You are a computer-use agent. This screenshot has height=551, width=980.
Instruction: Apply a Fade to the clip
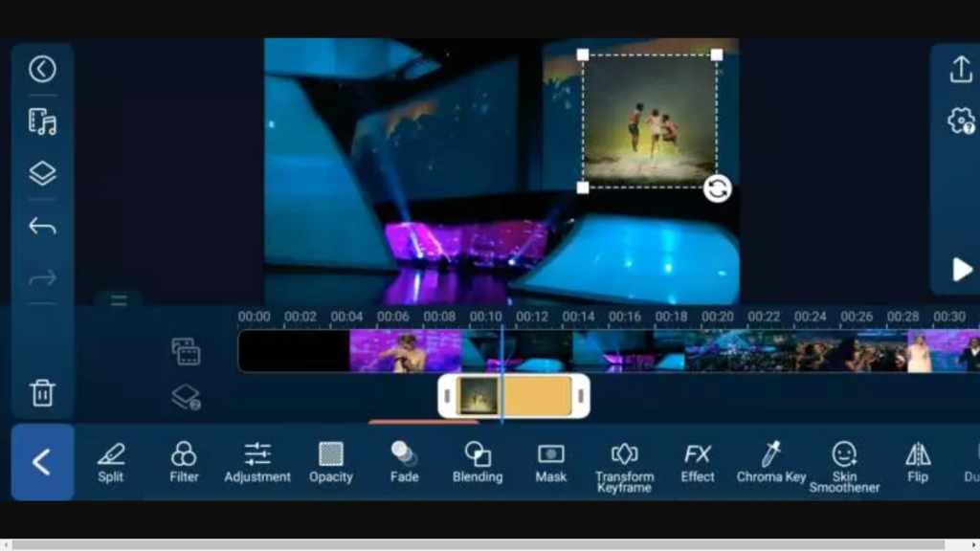click(403, 462)
